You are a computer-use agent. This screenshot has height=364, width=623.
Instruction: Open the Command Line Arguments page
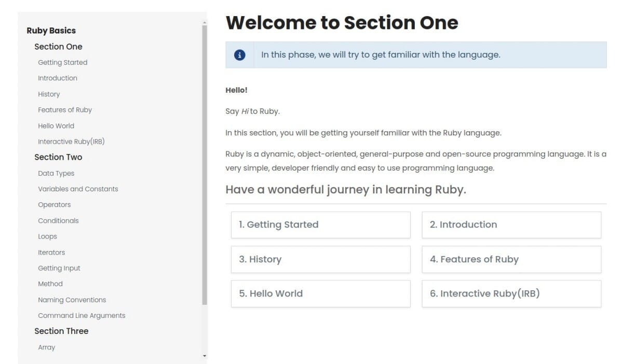pyautogui.click(x=82, y=315)
